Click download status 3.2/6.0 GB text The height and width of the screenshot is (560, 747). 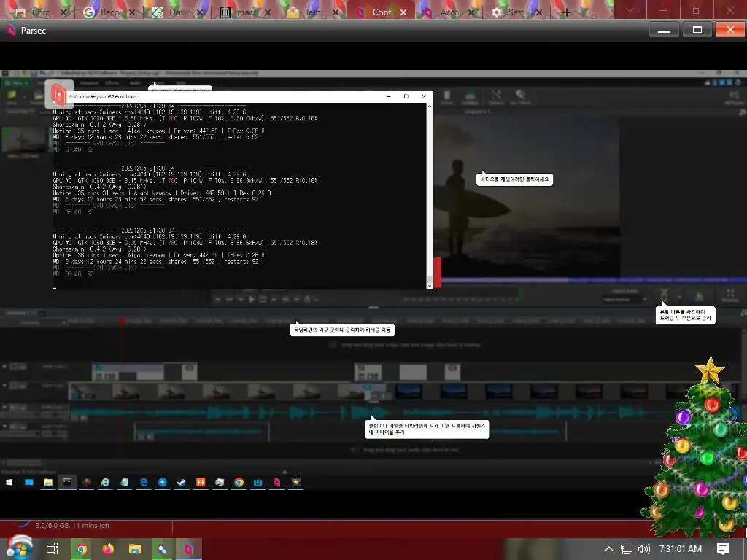tap(72, 525)
